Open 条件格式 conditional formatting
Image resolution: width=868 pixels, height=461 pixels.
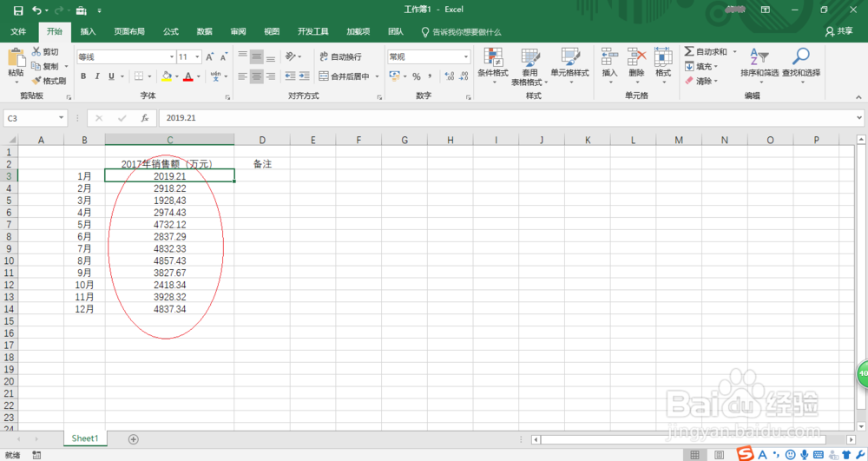pyautogui.click(x=493, y=65)
